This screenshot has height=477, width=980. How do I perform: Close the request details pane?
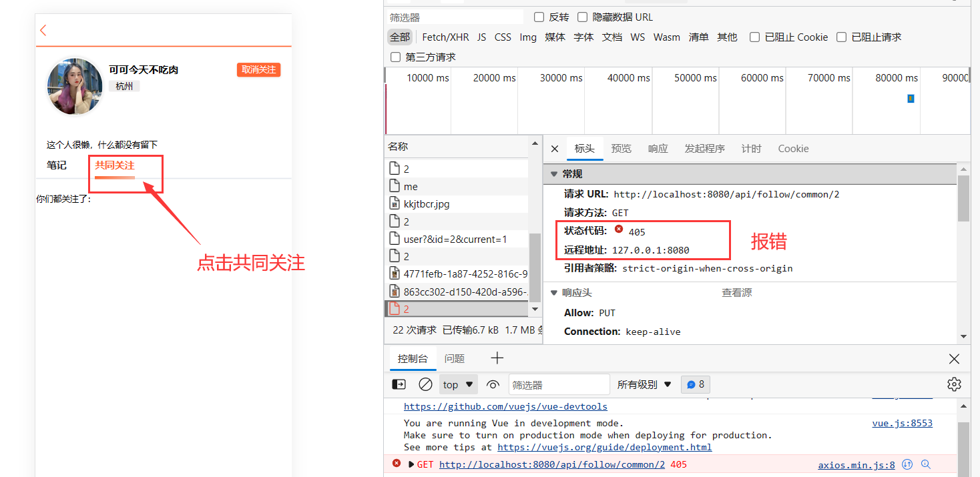(x=555, y=149)
